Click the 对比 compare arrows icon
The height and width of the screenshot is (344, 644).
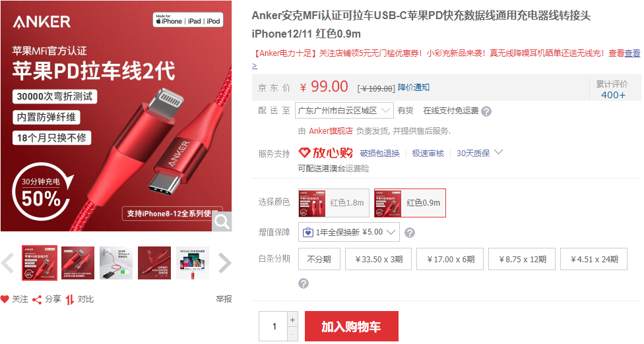[70, 300]
